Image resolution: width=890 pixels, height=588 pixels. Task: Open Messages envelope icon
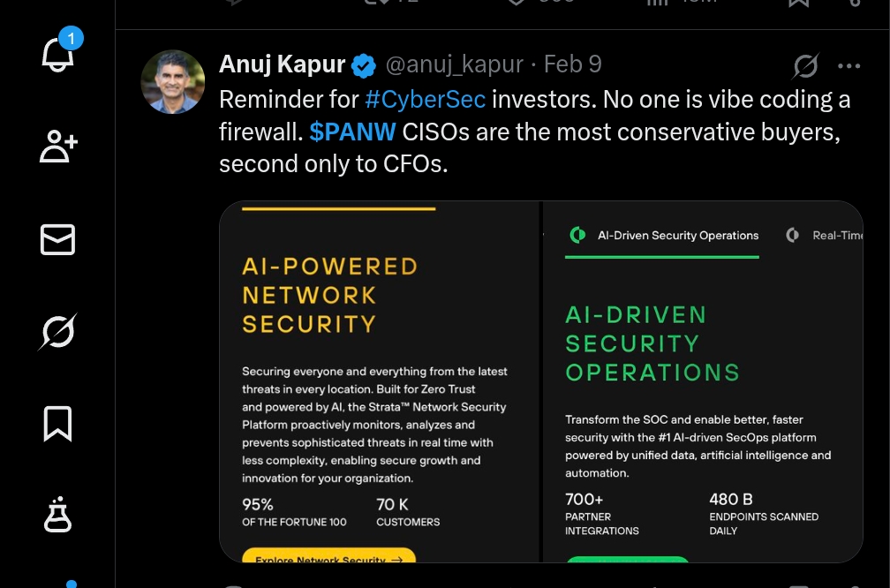pos(58,239)
